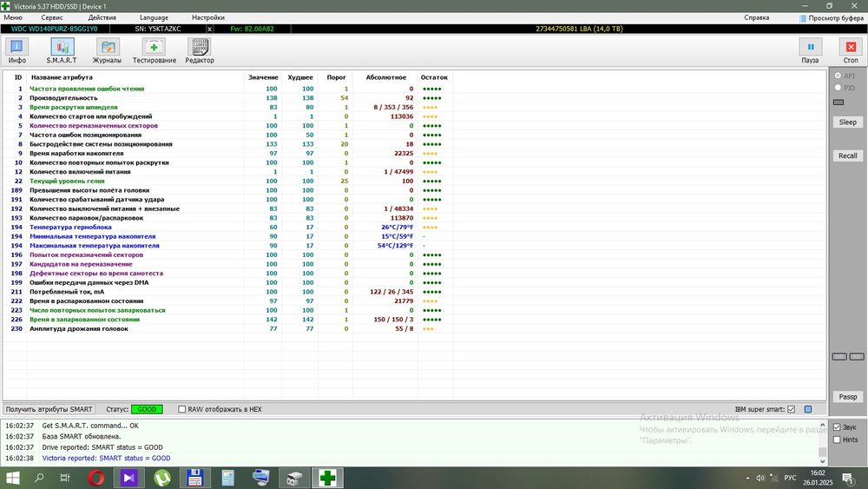Enable RAW отображать в HEX checkbox

181,409
